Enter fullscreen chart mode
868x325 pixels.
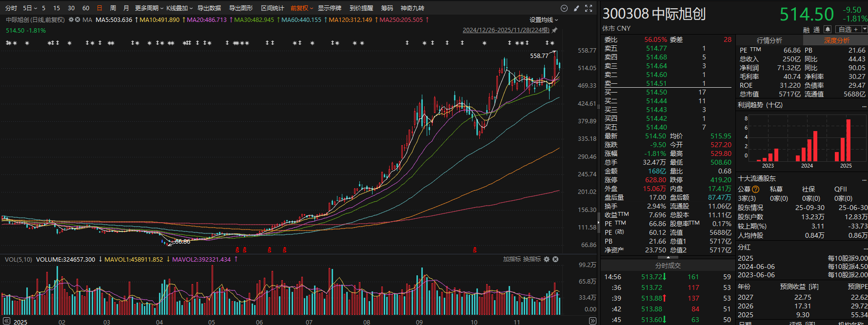[x=589, y=8]
